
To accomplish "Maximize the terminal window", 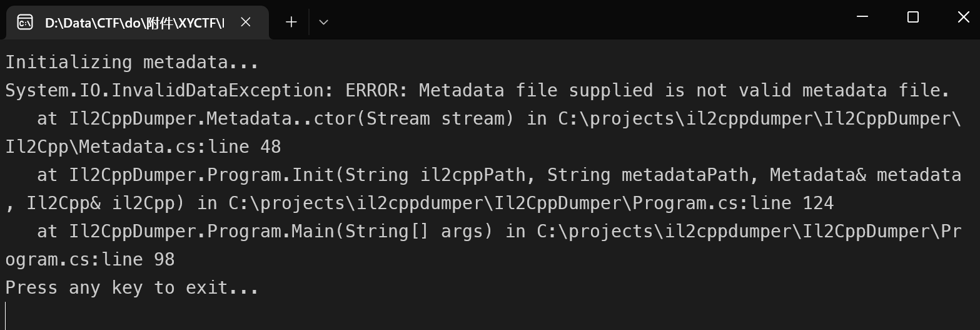I will click(912, 17).
